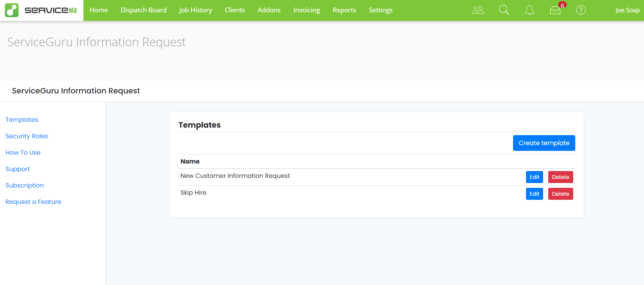Select the Skip Hire template name
This screenshot has height=285, width=644.
[194, 193]
